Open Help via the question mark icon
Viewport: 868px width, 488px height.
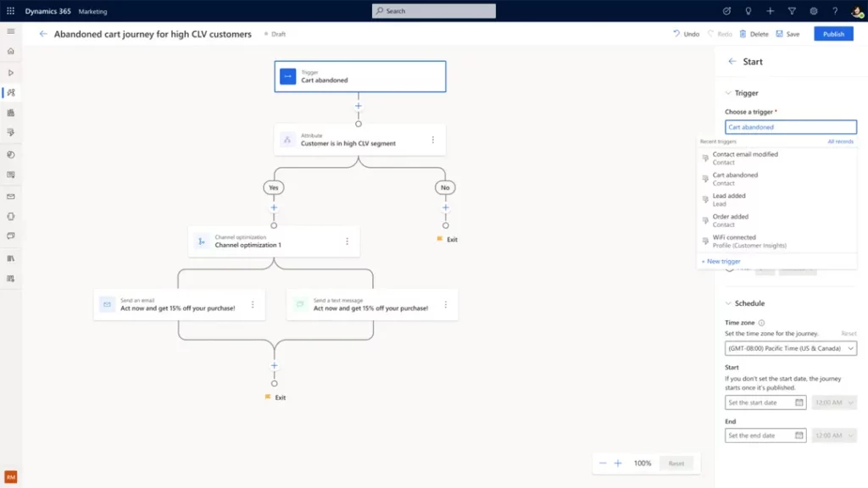pos(833,11)
